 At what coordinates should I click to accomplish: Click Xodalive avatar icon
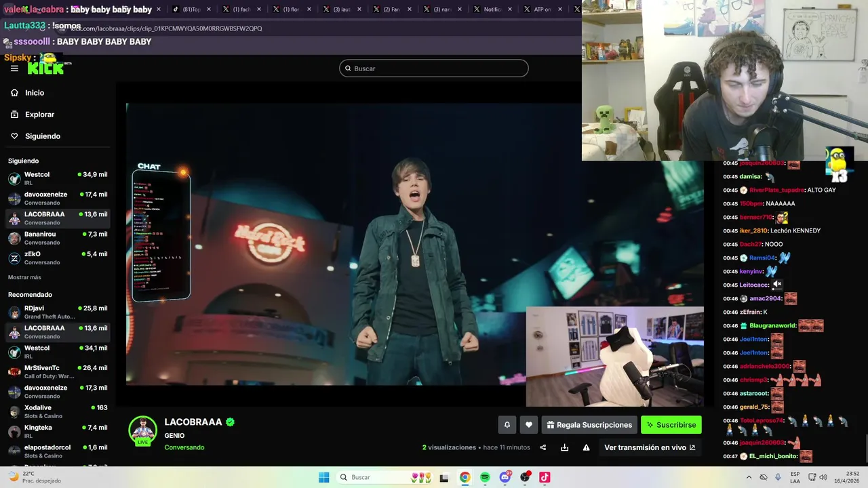pos(14,412)
